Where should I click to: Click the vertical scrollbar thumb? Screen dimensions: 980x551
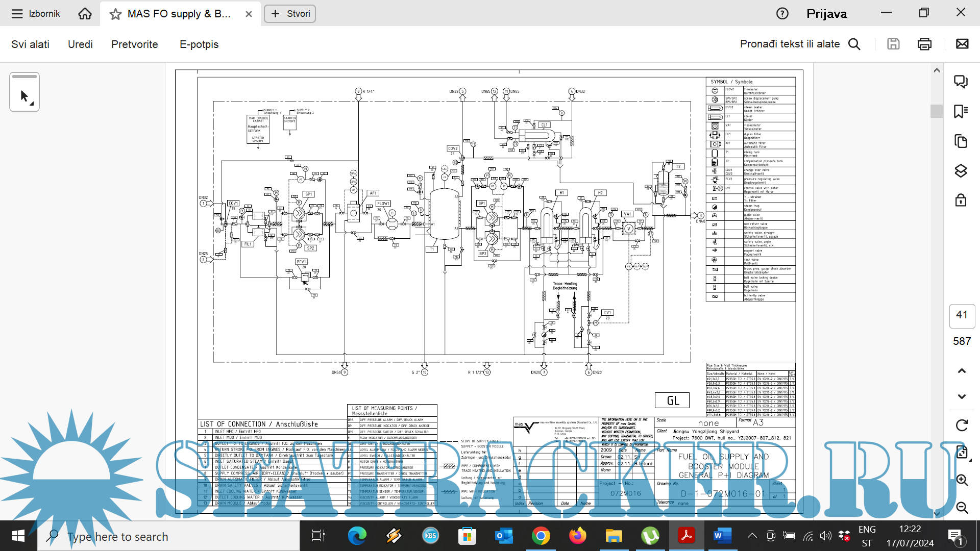(x=936, y=111)
